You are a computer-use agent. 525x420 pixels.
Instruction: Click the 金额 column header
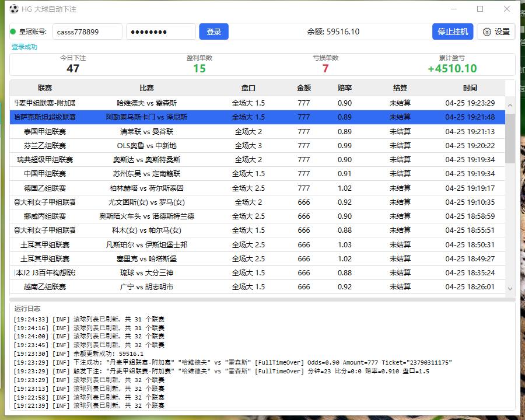click(304, 88)
